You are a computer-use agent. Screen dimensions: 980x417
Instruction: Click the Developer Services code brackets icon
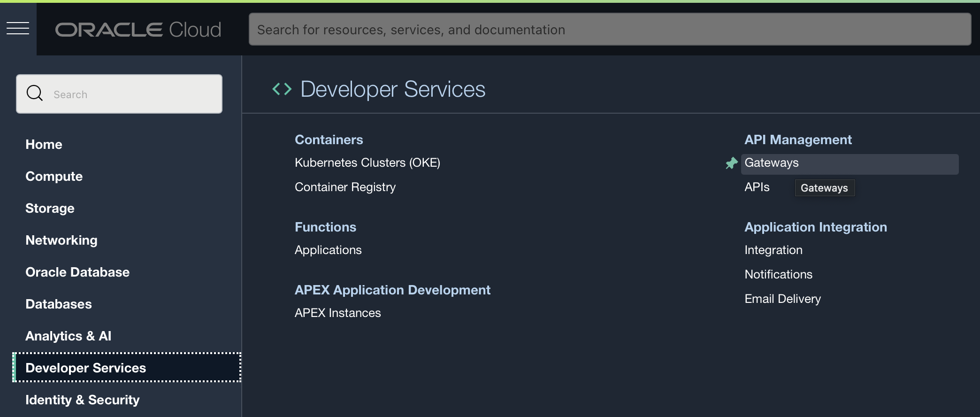tap(282, 89)
